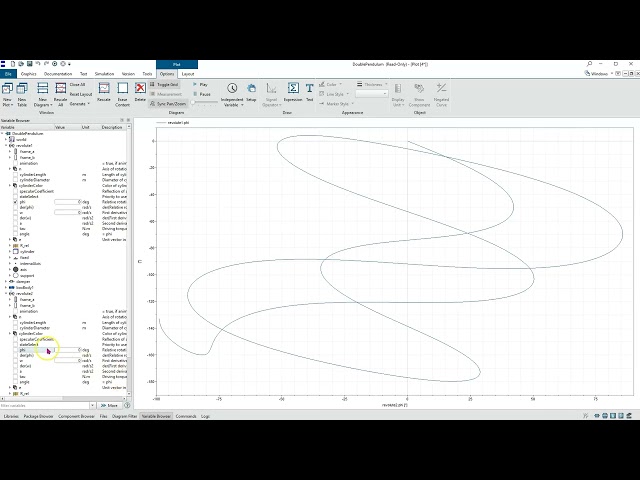Erase Content of the plot

click(x=122, y=94)
